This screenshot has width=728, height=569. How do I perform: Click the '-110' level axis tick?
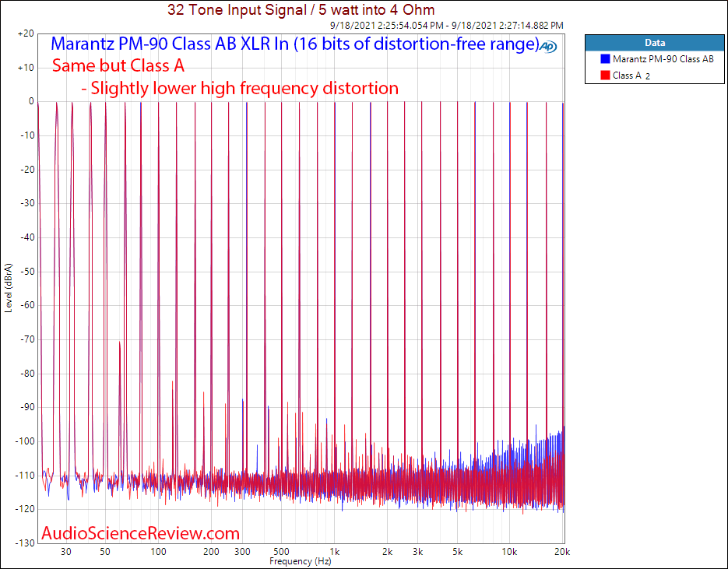(25, 476)
